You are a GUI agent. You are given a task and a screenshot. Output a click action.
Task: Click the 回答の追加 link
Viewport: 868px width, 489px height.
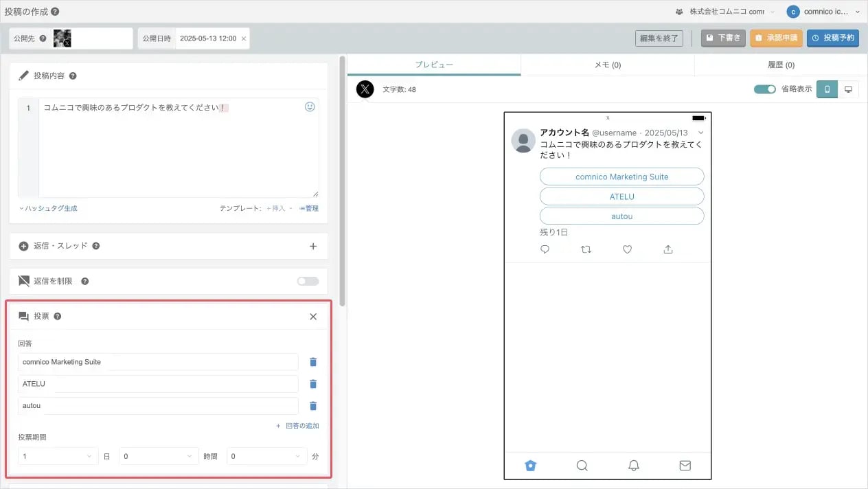coord(298,426)
